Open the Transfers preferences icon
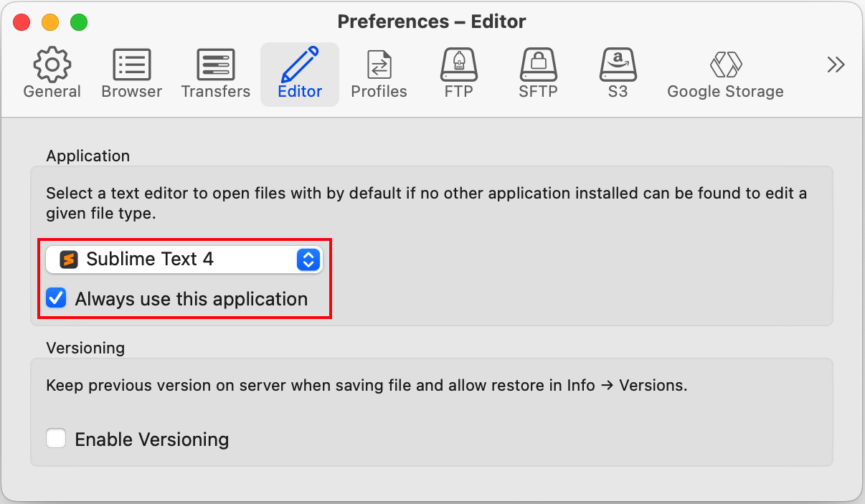Viewport: 865px width, 504px height. pyautogui.click(x=216, y=65)
